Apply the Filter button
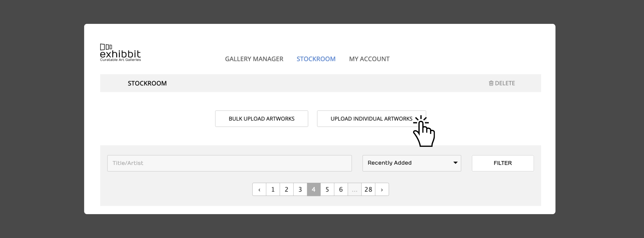Image resolution: width=644 pixels, height=238 pixels. tap(503, 163)
